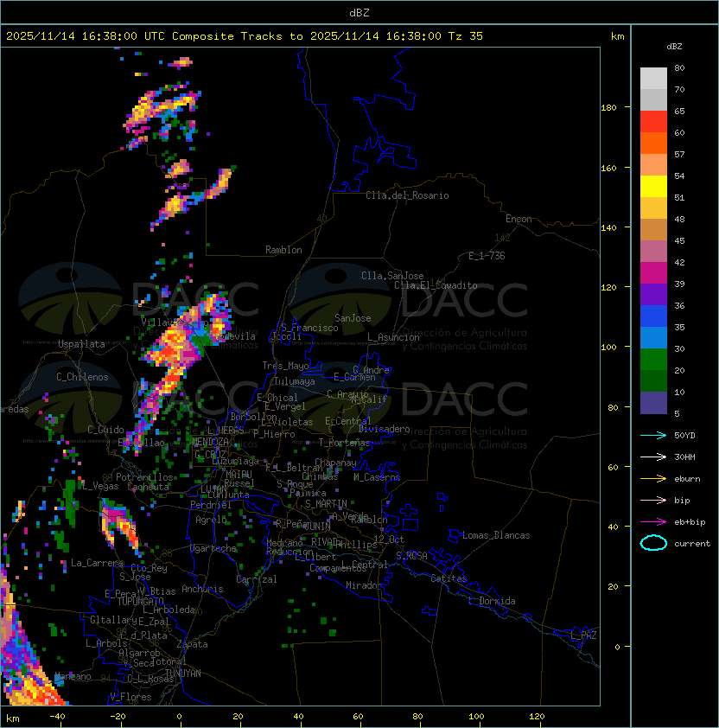The width and height of the screenshot is (719, 728).
Task: Select the 'E_1-736' map label
Action: coord(487,256)
